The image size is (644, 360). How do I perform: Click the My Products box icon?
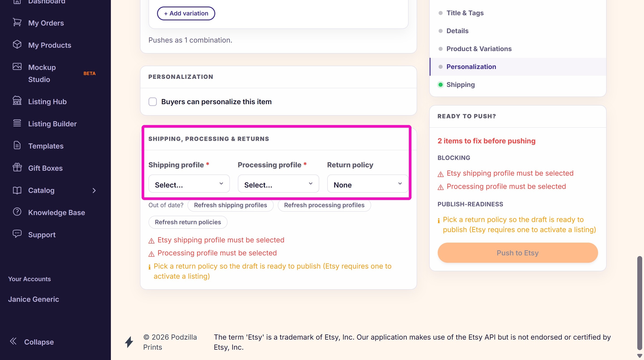pos(17,45)
